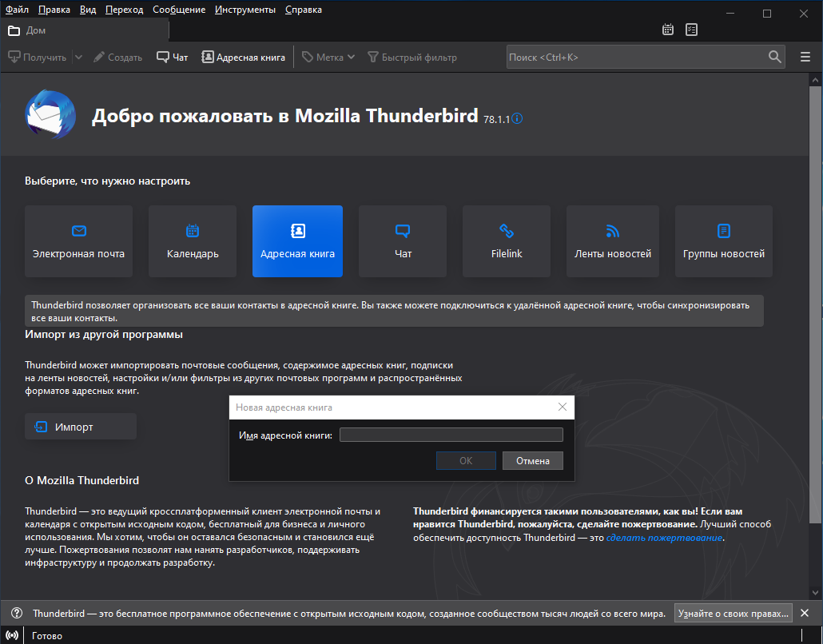Click the search magnifier icon
This screenshot has width=823, height=644.
[775, 57]
